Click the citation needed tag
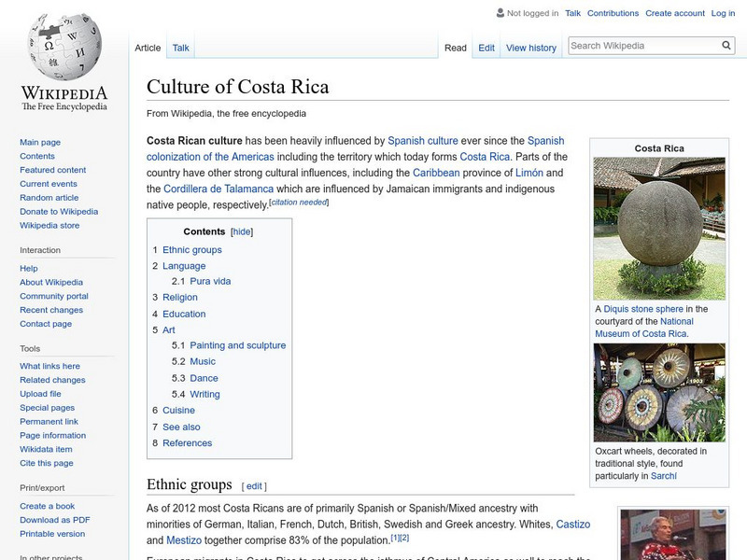The height and width of the screenshot is (560, 747). 299,203
